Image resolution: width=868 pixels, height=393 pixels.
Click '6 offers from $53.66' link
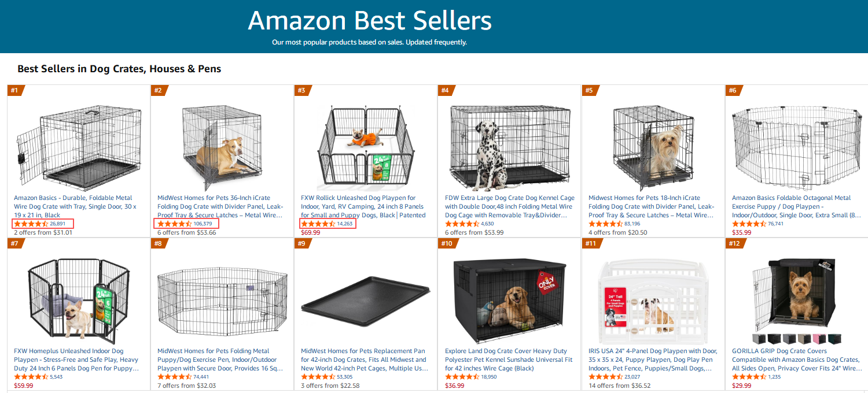[x=186, y=232]
